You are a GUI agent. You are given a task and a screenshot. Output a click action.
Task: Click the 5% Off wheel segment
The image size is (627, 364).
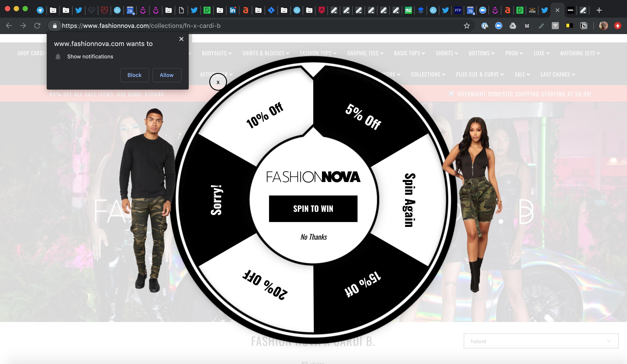click(x=363, y=116)
